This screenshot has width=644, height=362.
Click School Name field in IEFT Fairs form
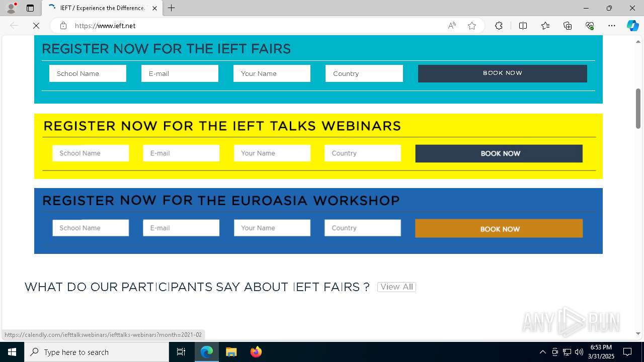(88, 73)
